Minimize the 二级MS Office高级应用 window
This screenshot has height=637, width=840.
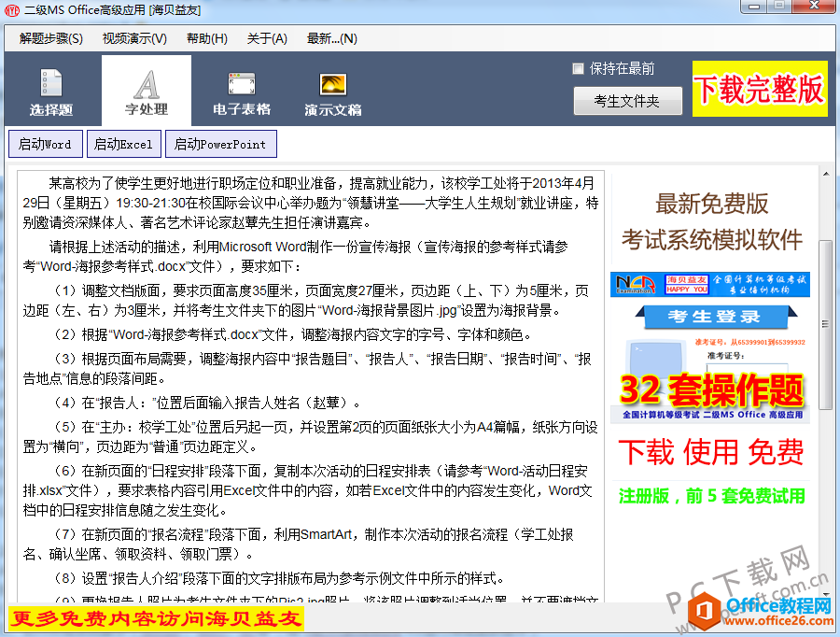754,6
